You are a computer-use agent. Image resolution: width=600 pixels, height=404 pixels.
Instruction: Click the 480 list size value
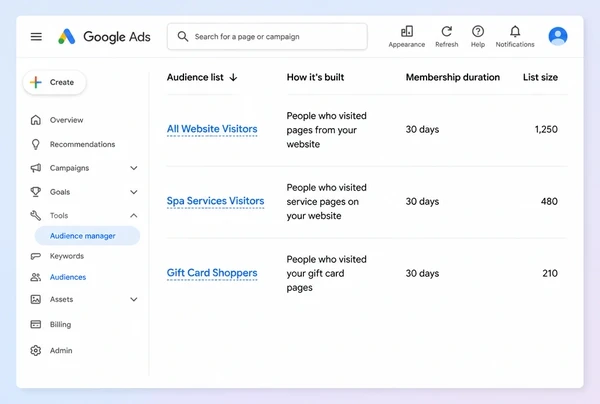pyautogui.click(x=549, y=201)
